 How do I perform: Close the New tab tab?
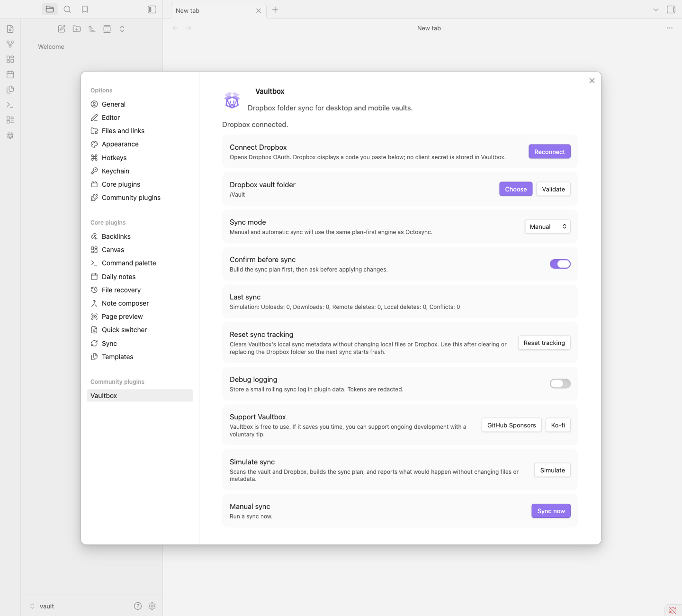(x=259, y=10)
